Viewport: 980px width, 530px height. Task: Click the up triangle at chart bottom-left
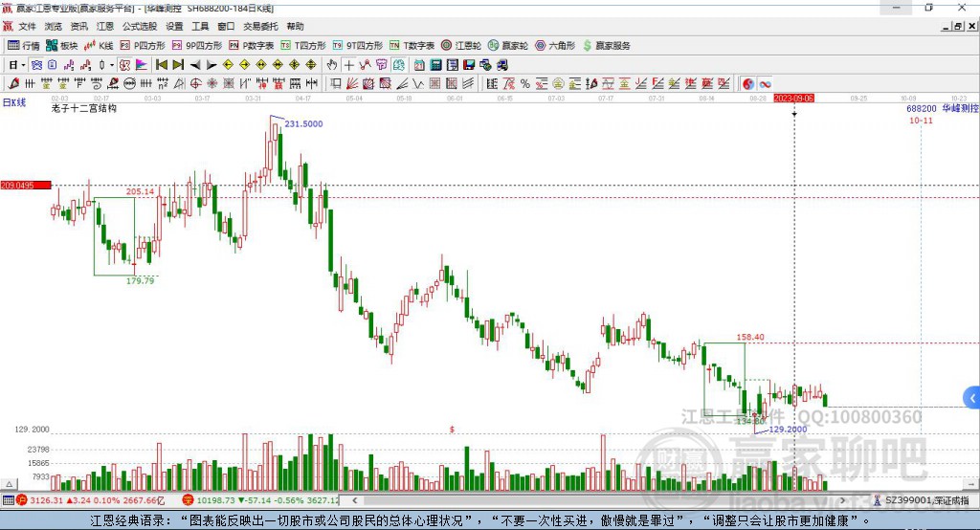tap(10, 484)
